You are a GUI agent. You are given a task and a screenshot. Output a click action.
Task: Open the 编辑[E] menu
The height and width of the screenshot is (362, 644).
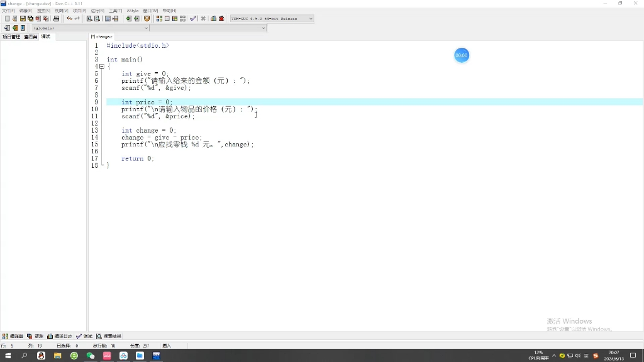pyautogui.click(x=25, y=10)
